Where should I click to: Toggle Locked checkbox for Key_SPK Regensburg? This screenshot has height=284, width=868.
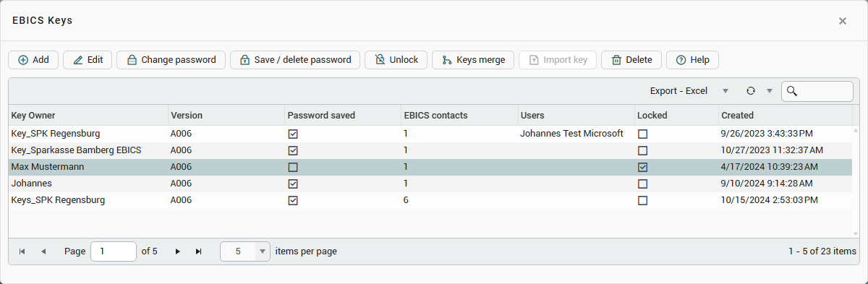[x=642, y=134]
